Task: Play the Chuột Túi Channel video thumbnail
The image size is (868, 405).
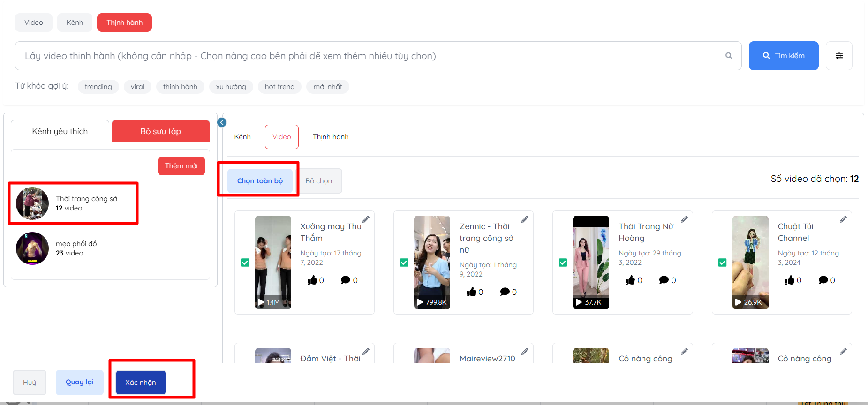Action: pyautogui.click(x=750, y=262)
